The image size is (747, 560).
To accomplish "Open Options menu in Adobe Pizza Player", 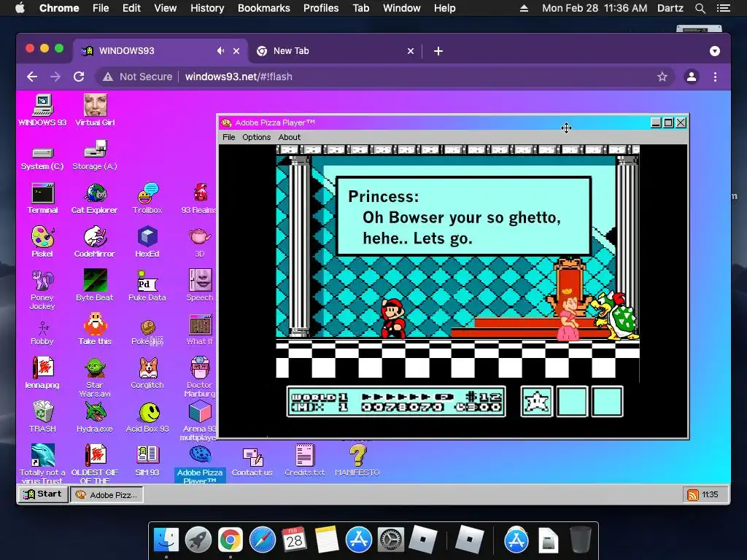I will (x=256, y=137).
